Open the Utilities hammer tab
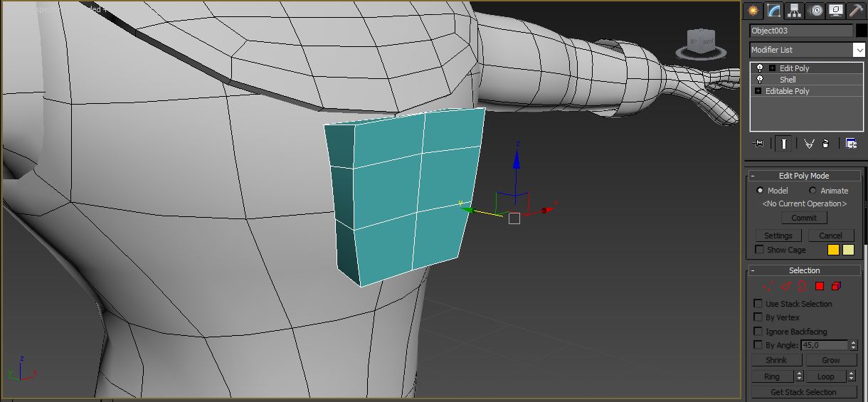Screen dimensions: 868x402 (856, 11)
